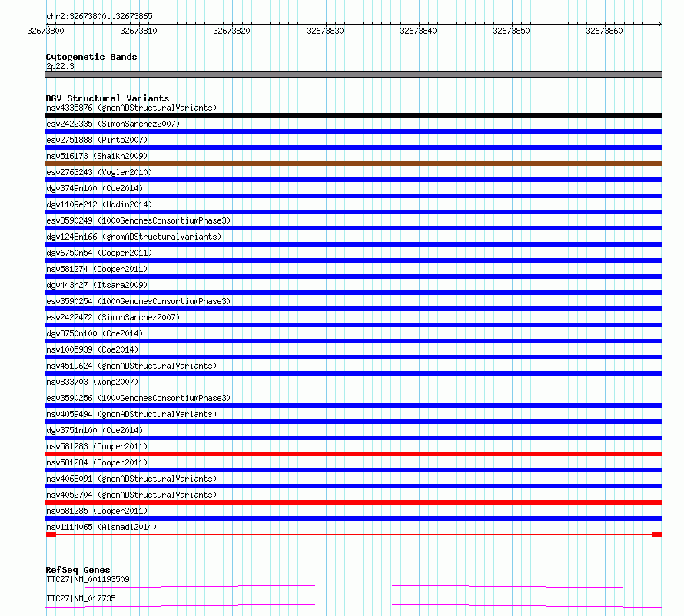Open variant esv2763243 (Vogler2010)

(x=99, y=172)
